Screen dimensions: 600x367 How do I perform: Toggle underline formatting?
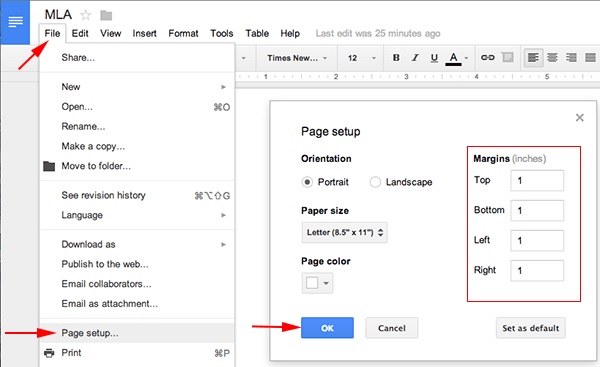pyautogui.click(x=434, y=57)
